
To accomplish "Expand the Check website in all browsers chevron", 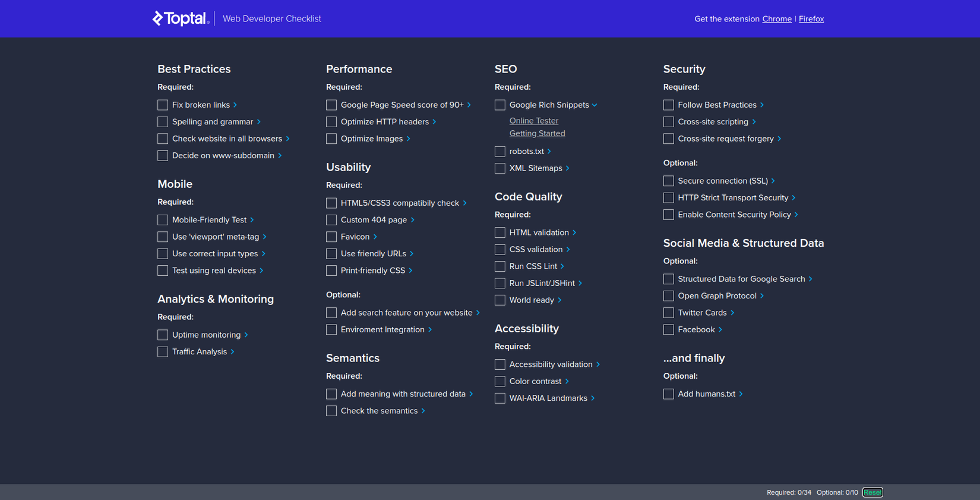I will (x=288, y=139).
